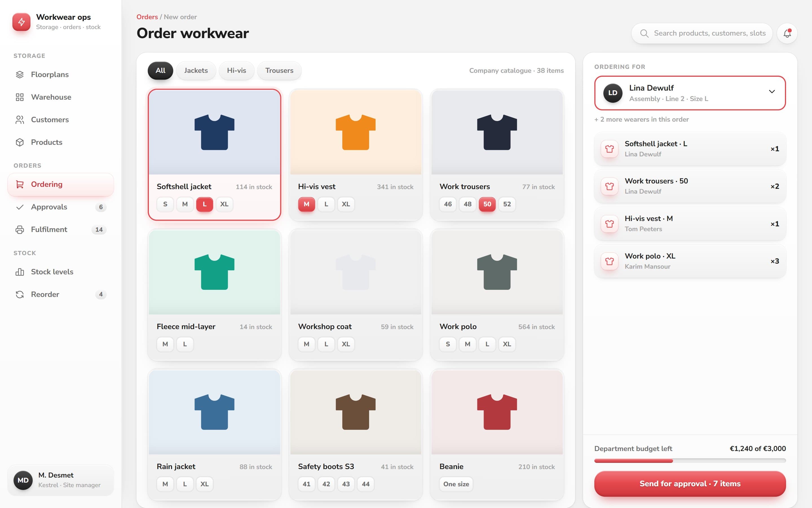Click the Fulfilment printer icon

pos(20,229)
